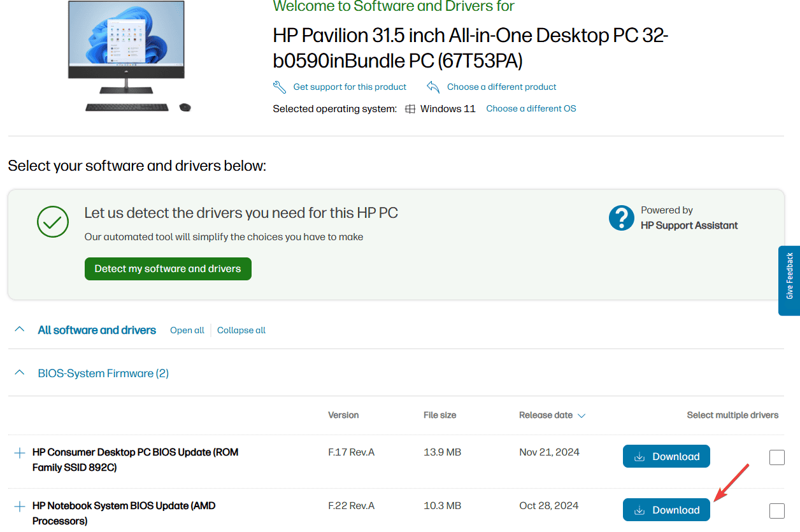Click the HP Notebook System BIOS Update title

(124, 513)
